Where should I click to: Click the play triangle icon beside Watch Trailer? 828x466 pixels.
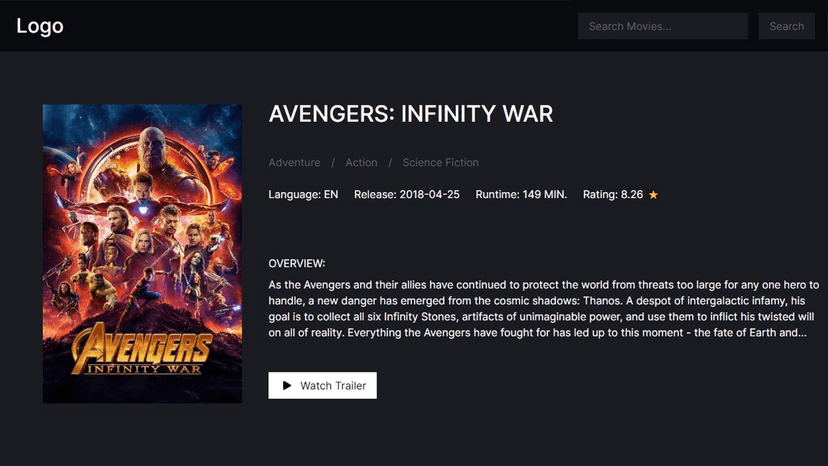tap(287, 385)
